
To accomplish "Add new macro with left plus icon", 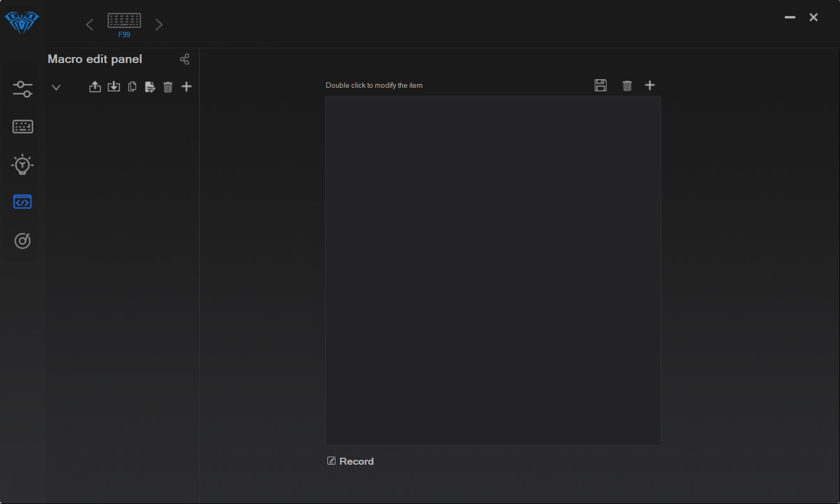I will coord(186,87).
